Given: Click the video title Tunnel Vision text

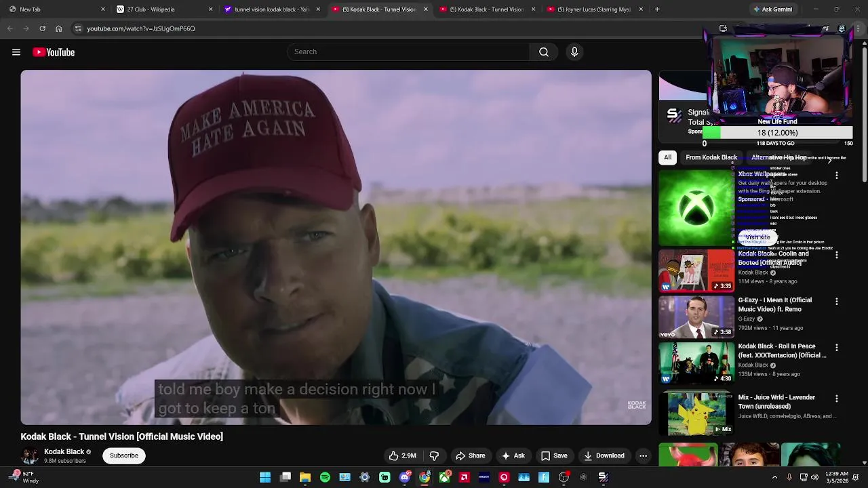Looking at the screenshot, I should pyautogui.click(x=122, y=436).
